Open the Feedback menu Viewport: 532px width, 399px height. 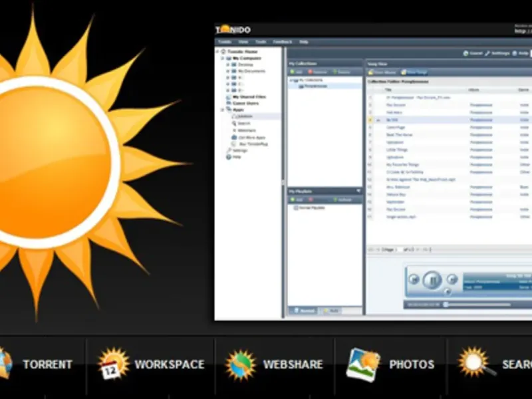point(282,42)
